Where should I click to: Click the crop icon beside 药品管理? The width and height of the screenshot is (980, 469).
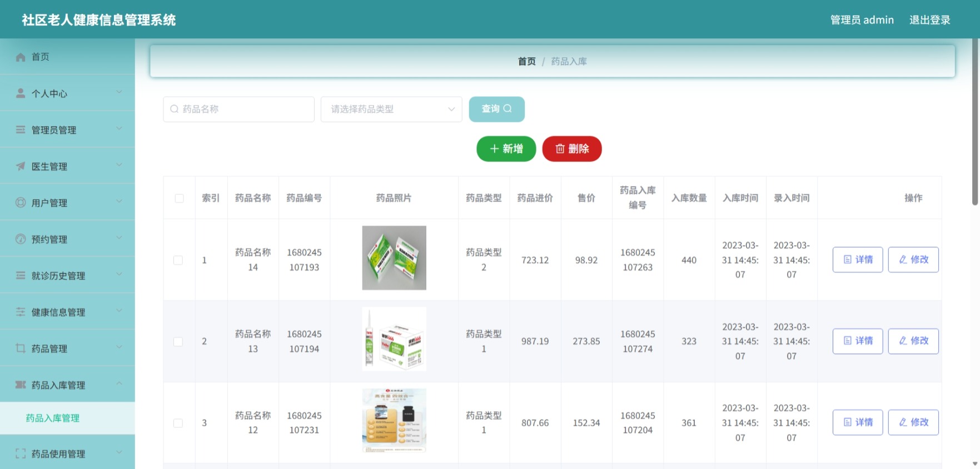(21, 348)
